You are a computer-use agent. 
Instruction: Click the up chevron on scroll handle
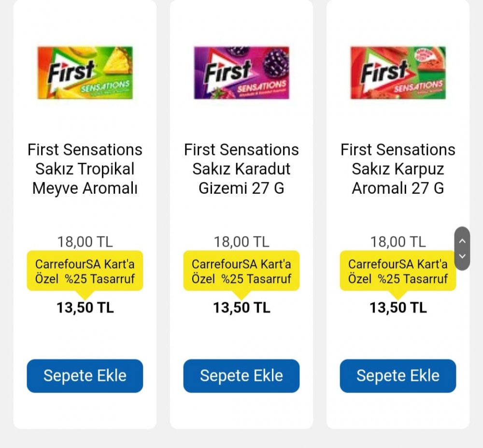coord(462,241)
